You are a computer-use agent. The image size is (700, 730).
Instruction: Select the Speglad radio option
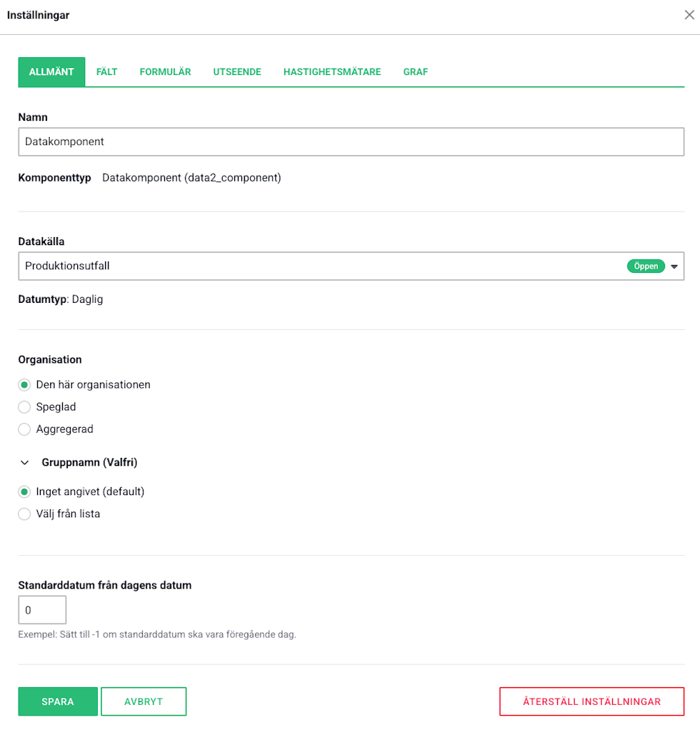click(24, 407)
